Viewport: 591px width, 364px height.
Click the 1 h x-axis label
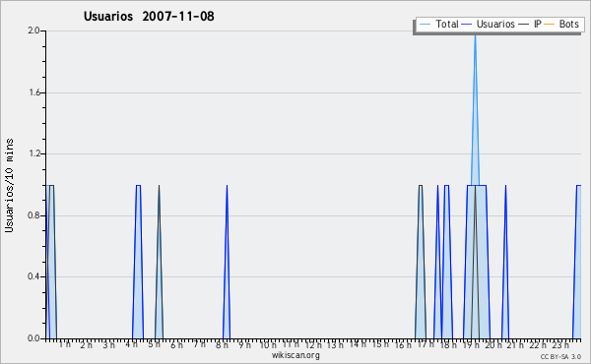coord(64,344)
